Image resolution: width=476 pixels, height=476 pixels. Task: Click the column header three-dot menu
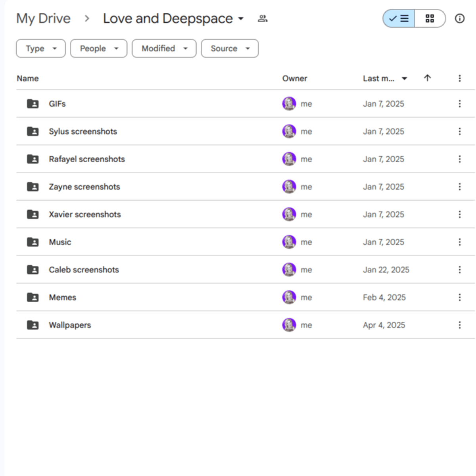click(x=459, y=79)
